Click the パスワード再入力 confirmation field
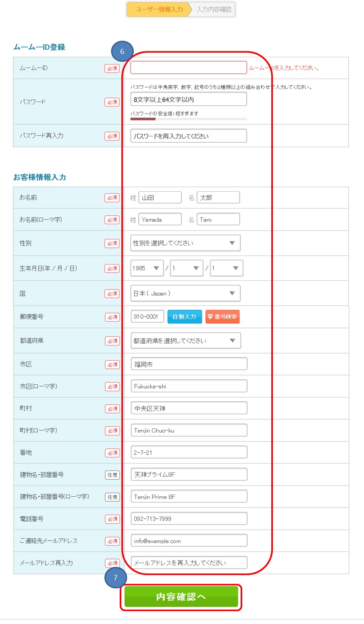Image resolution: width=364 pixels, height=624 pixels. pos(188,136)
